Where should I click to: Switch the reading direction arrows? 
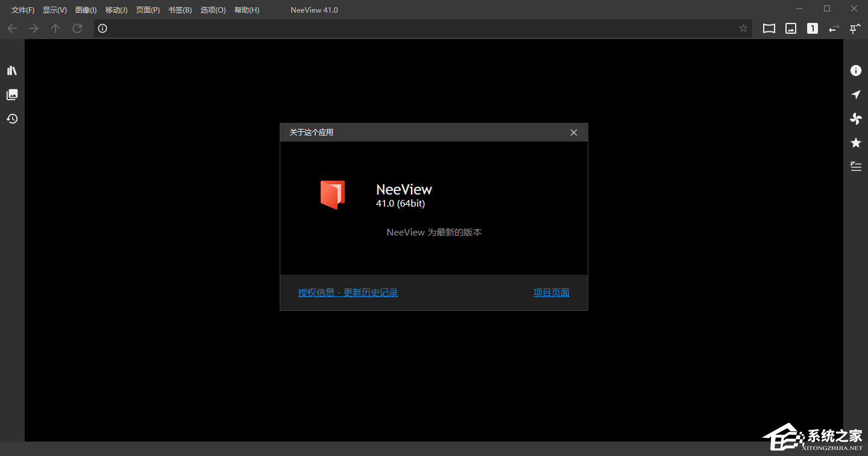click(834, 28)
